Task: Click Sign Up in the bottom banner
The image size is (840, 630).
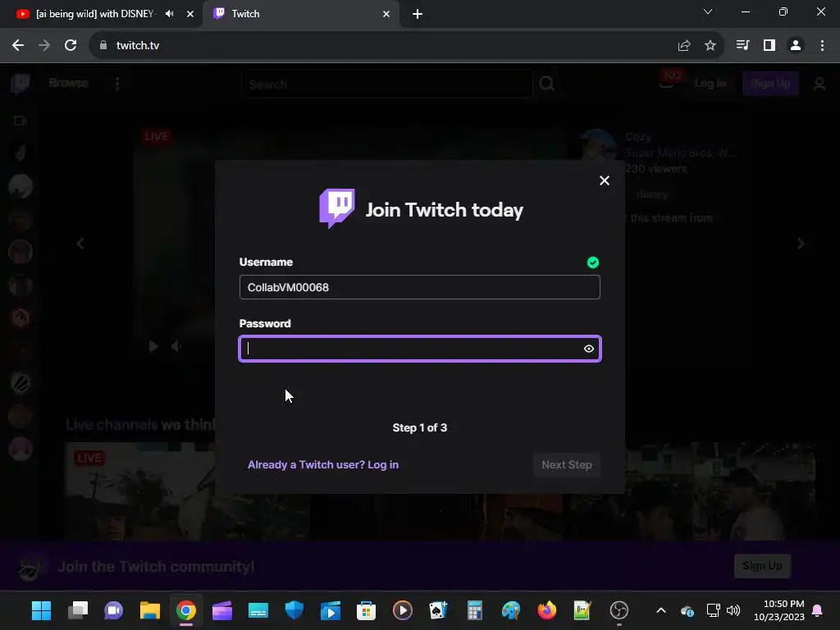Action: pyautogui.click(x=762, y=566)
